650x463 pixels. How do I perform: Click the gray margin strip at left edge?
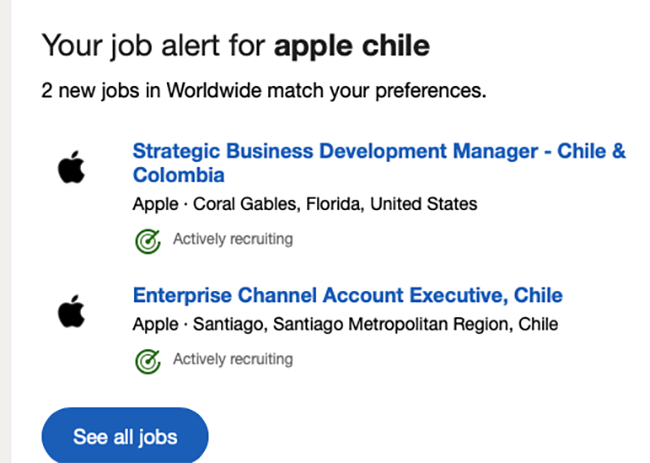tap(5, 231)
